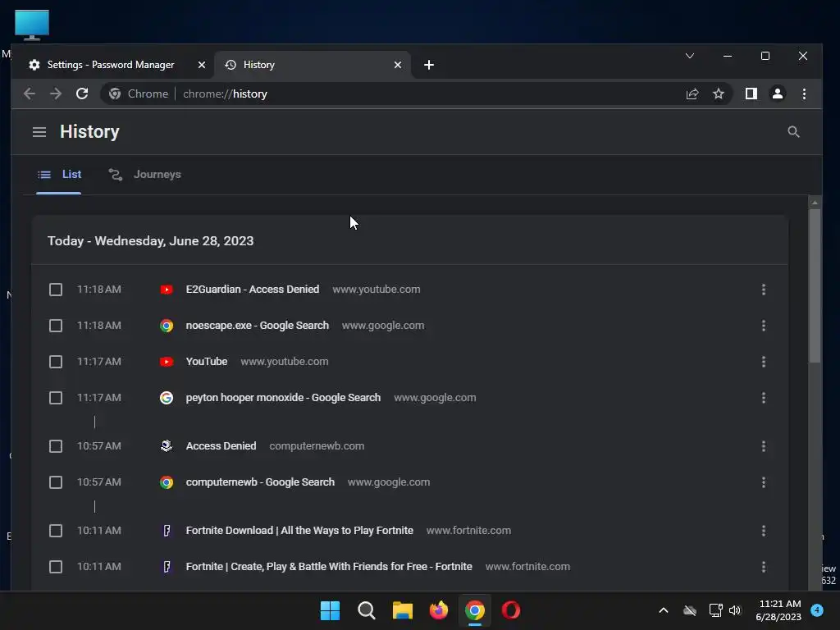Click the Fortnite favicon on Fortnite Download row
The width and height of the screenshot is (840, 630).
pyautogui.click(x=167, y=531)
